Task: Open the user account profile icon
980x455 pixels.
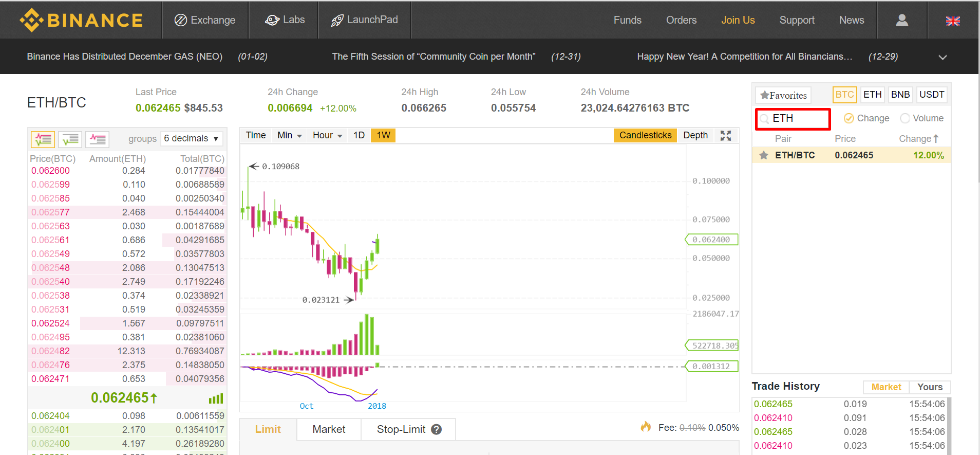Action: (901, 20)
